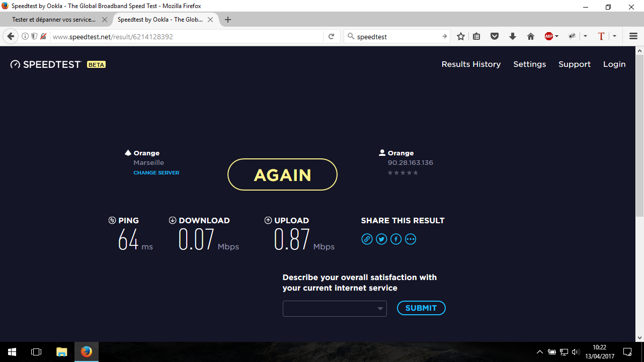Go back using the browser back arrow
Viewport: 644px width, 362px height.
coord(11,36)
